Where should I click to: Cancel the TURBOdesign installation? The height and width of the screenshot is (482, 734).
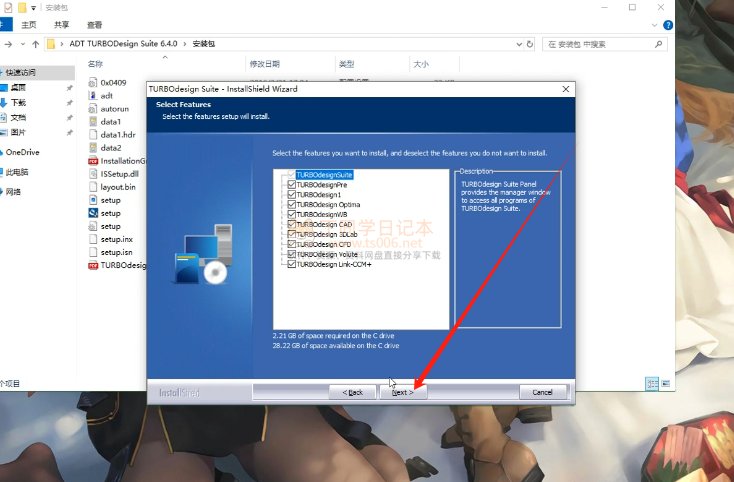(x=543, y=392)
